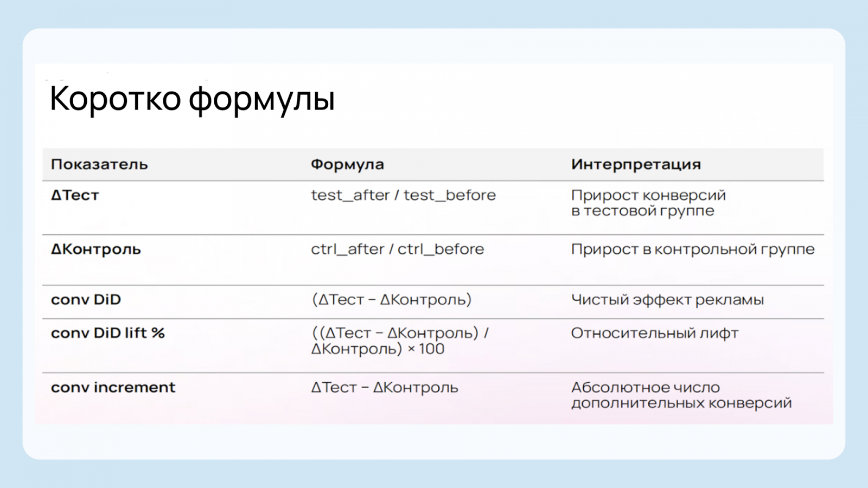
Task: Select the 'conv DiD' row label
Action: tap(86, 300)
